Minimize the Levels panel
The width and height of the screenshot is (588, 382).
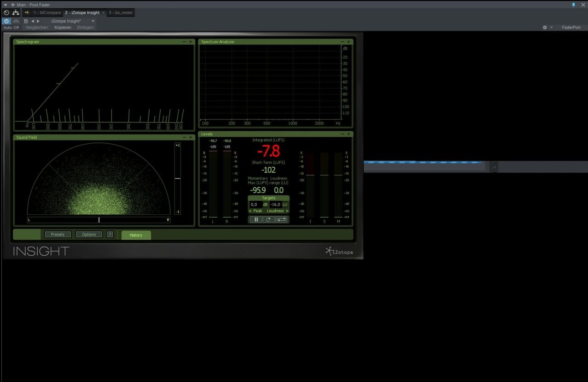[343, 134]
